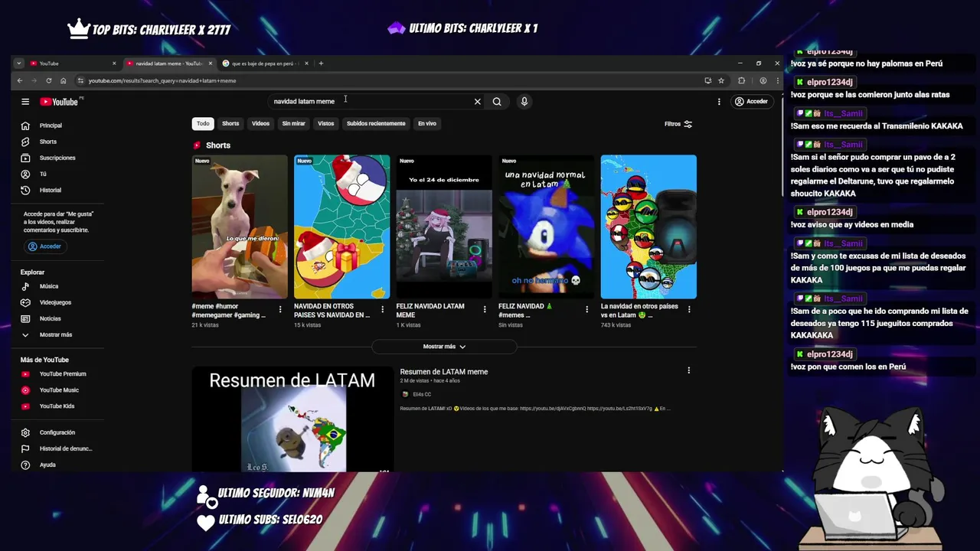Viewport: 980px width, 551px height.
Task: Open YouTube Premium link
Action: coord(61,374)
